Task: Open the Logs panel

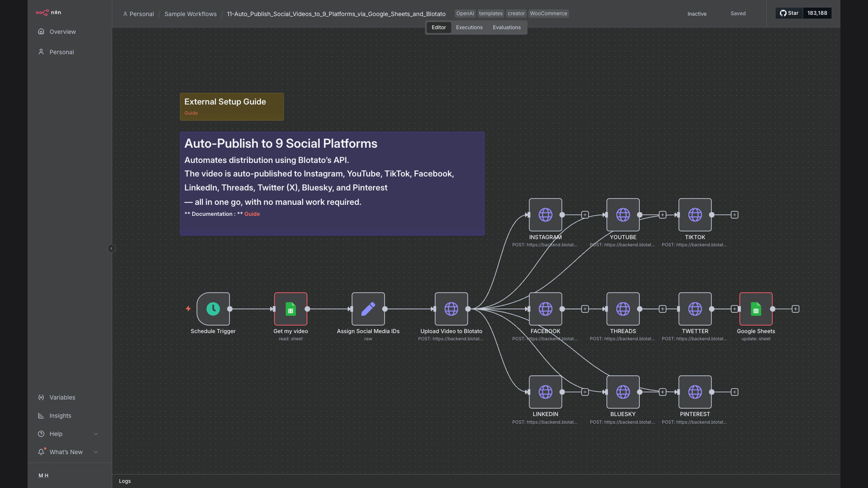Action: (125, 481)
